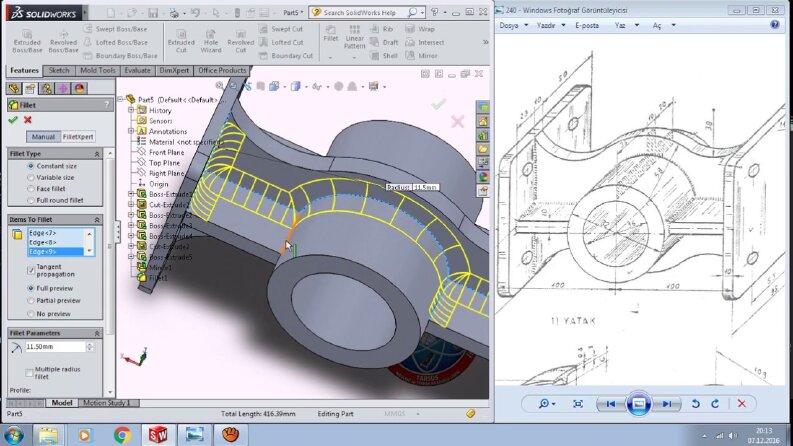Choose the Lofted Cut tool
Viewport: 793px width, 446px height.
282,42
